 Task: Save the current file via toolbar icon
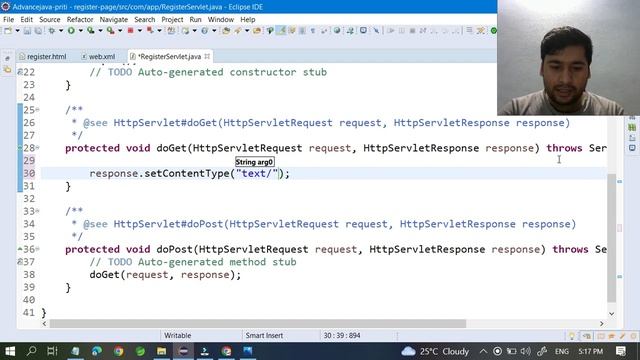coord(27,31)
